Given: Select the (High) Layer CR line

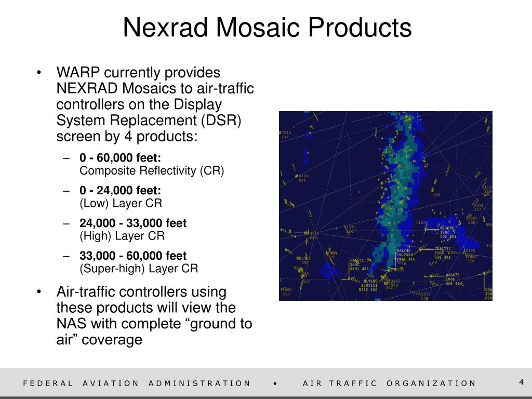Looking at the screenshot, I should tap(122, 236).
